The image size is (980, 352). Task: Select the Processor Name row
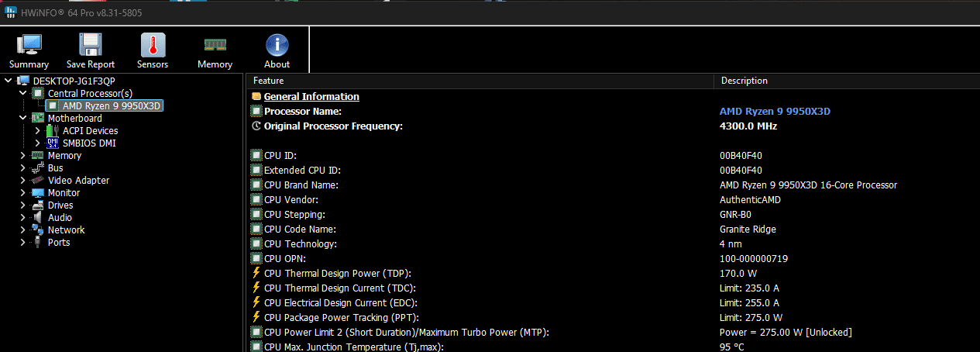614,112
